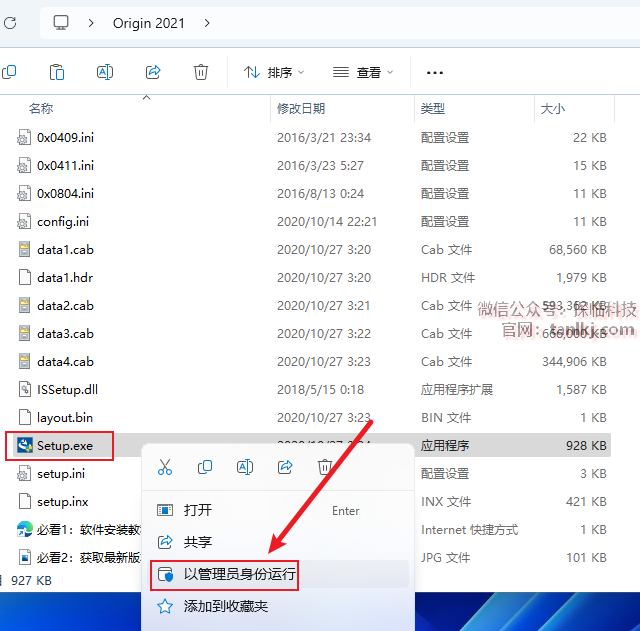Image resolution: width=640 pixels, height=631 pixels.
Task: Click the delete icon in Explorer toolbar
Action: 201,72
